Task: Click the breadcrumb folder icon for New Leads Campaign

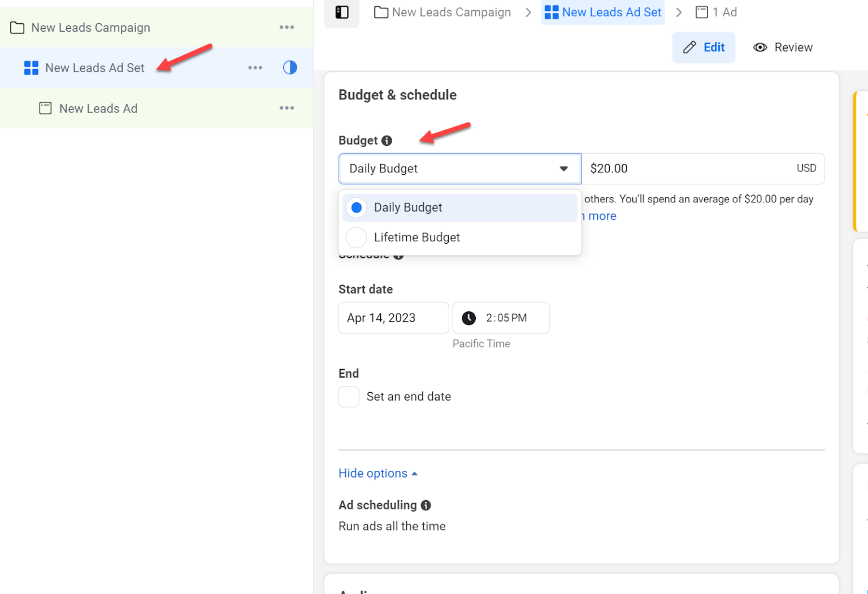Action: coord(381,12)
